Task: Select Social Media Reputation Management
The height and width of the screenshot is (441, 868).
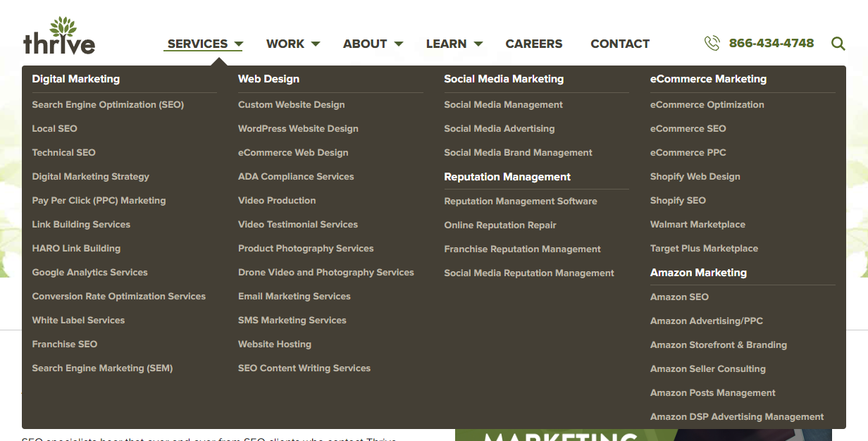Action: tap(529, 273)
